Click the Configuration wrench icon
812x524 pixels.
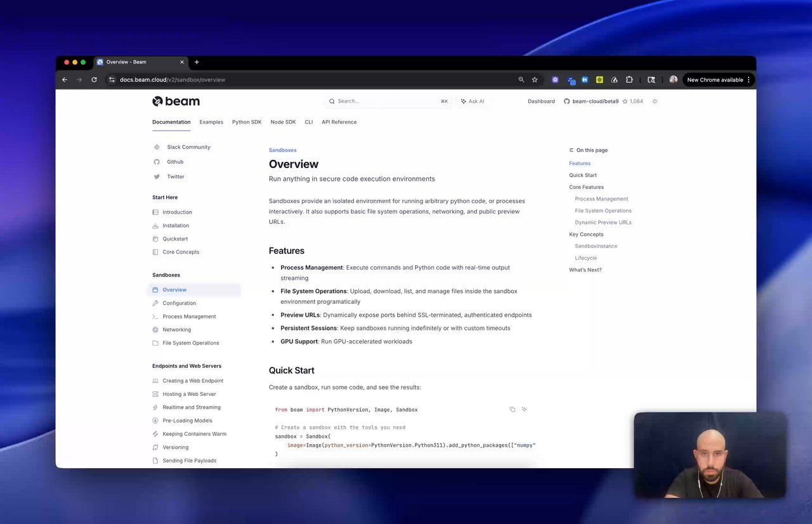(156, 303)
